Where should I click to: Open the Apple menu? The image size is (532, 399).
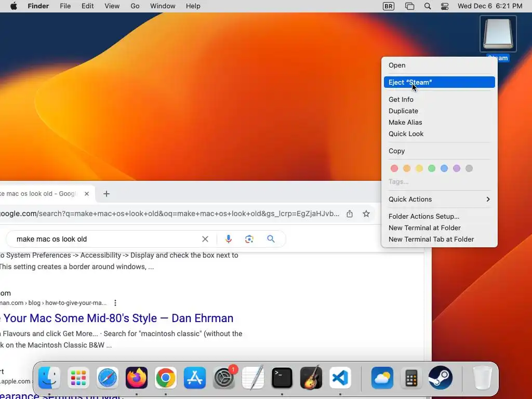pyautogui.click(x=14, y=6)
